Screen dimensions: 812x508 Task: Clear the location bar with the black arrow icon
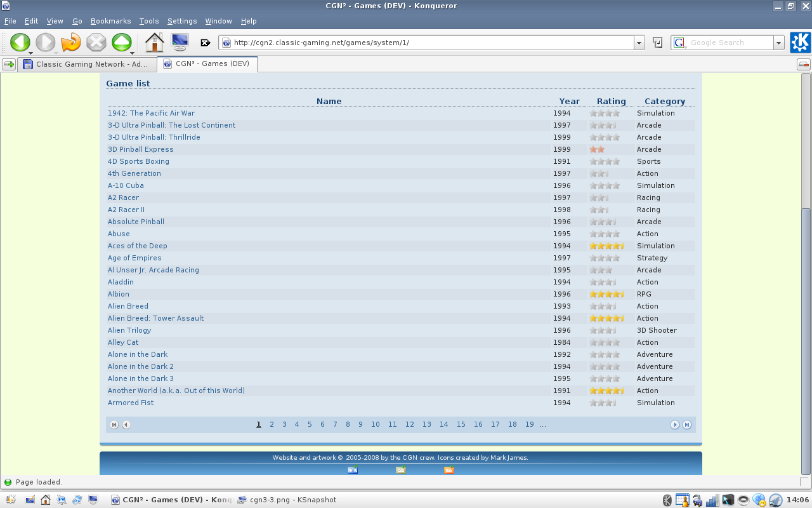click(x=206, y=43)
